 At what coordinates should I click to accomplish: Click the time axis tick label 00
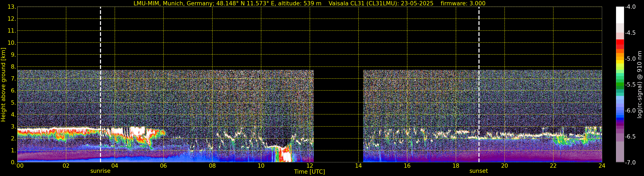point(20,166)
